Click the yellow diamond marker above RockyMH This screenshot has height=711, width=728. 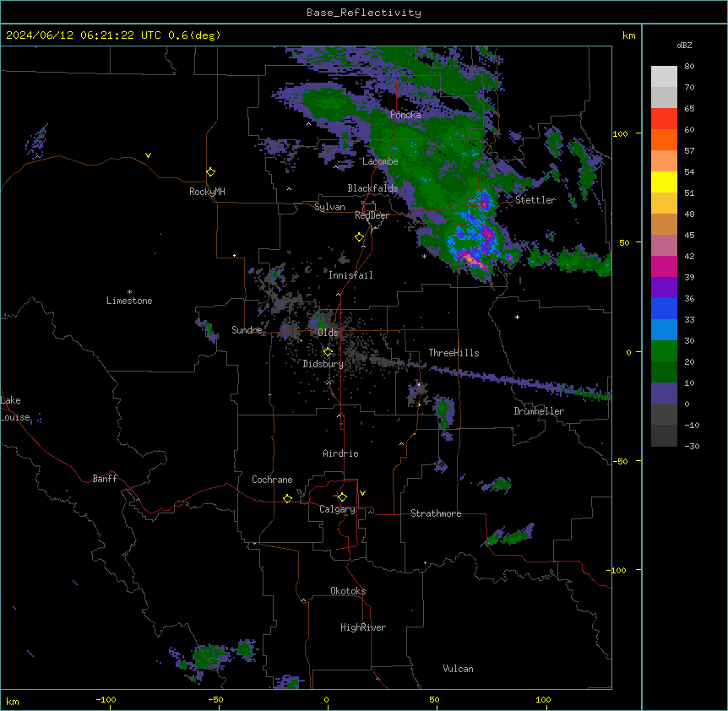211,172
